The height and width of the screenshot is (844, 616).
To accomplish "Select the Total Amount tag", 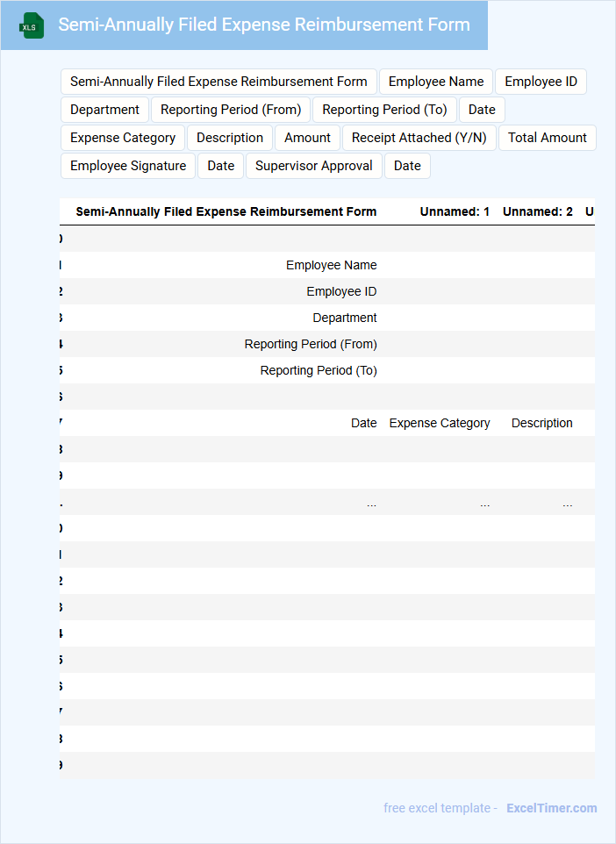I will tap(547, 138).
